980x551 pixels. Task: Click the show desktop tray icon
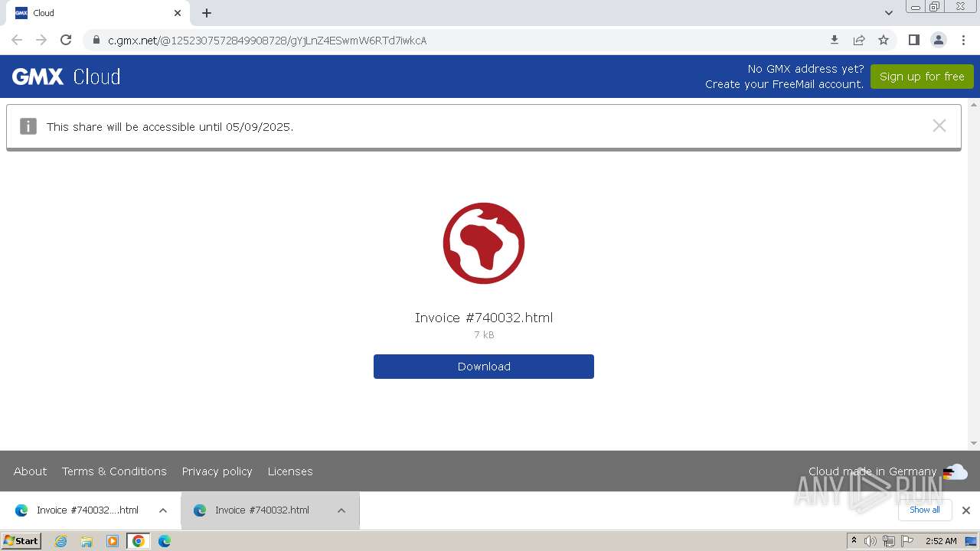(971, 541)
